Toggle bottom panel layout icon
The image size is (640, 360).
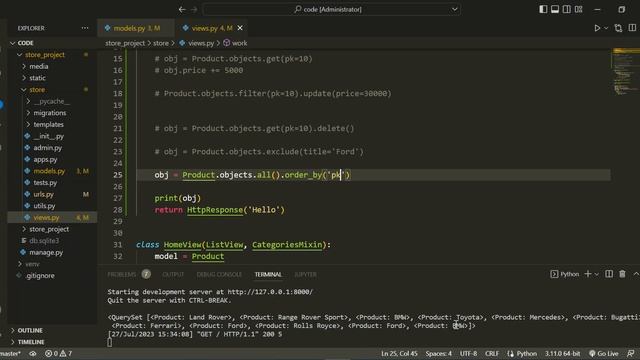tap(555, 9)
